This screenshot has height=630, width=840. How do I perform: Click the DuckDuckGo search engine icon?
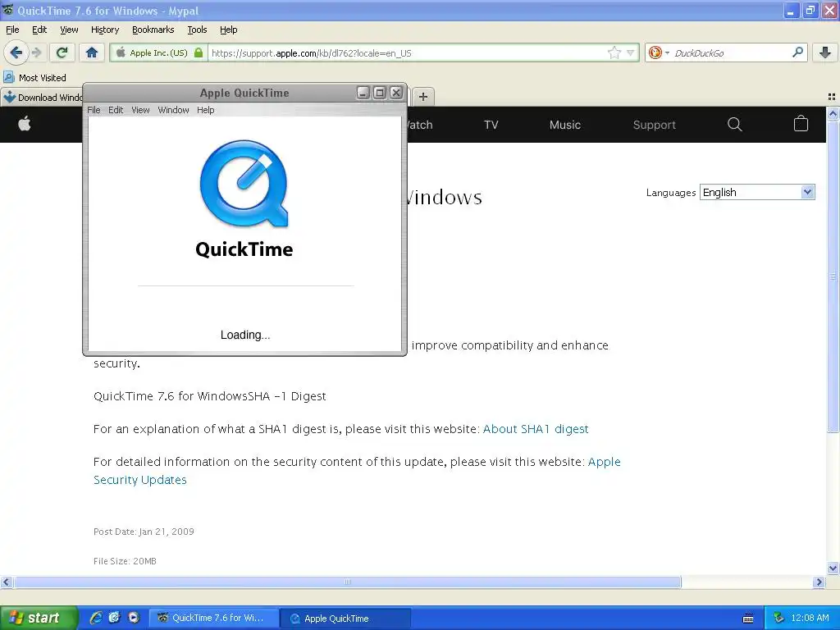coord(655,52)
